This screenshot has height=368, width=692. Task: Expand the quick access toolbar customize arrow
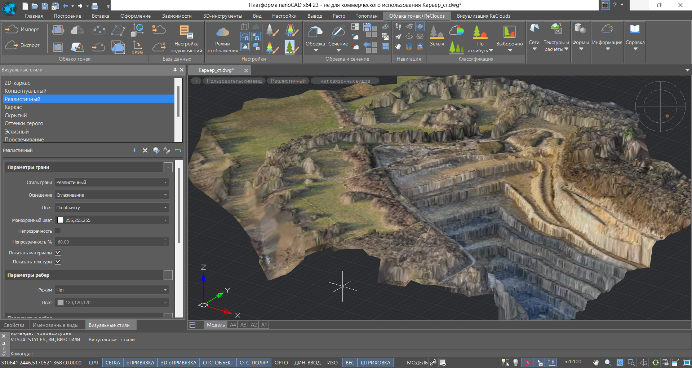tap(109, 6)
